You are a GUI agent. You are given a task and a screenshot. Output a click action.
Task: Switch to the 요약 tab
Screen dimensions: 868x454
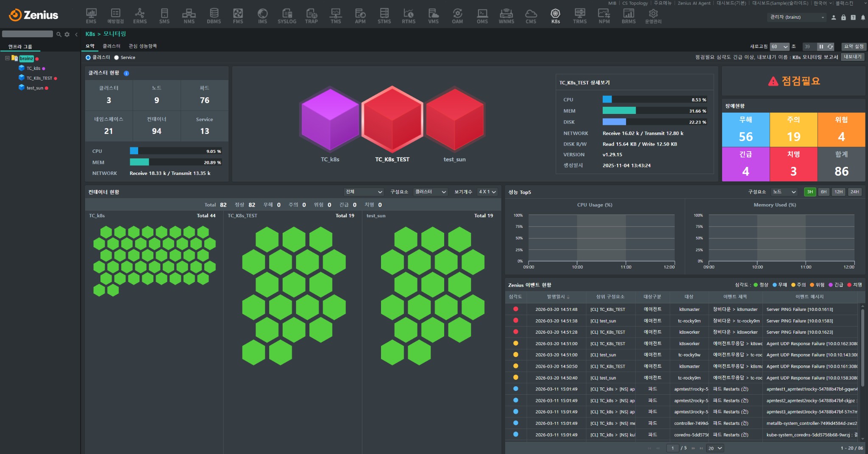point(90,46)
